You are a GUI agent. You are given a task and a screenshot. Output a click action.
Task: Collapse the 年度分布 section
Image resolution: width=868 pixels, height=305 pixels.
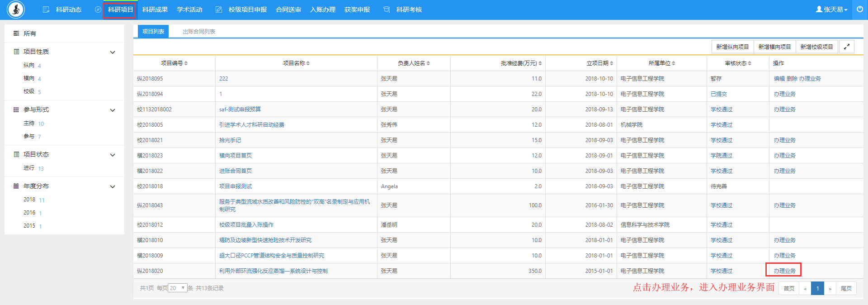[113, 186]
